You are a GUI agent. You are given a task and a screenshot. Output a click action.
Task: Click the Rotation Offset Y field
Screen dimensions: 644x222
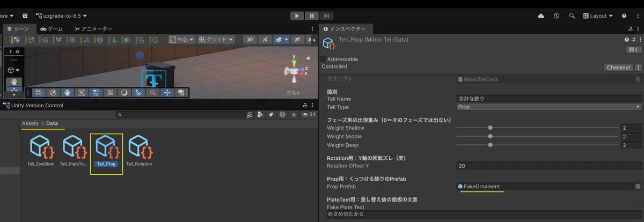pyautogui.click(x=549, y=166)
